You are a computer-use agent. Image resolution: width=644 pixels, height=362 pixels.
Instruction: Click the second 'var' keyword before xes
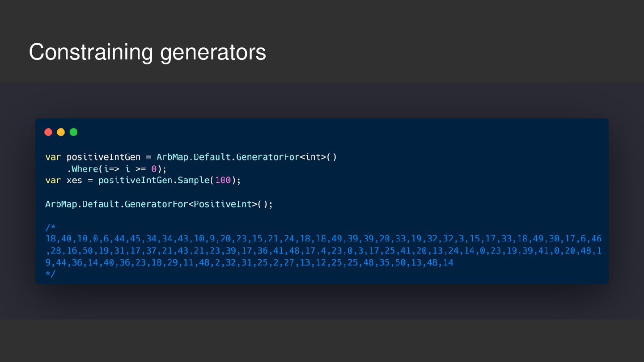53,181
